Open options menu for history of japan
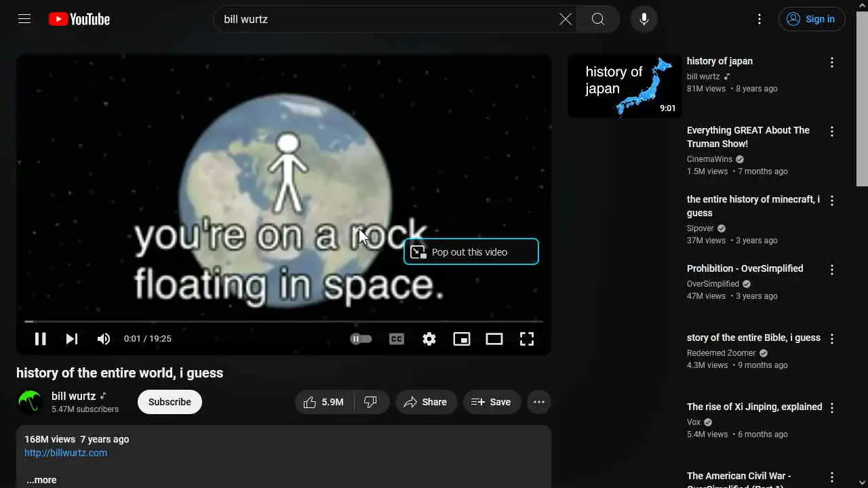 pos(832,62)
